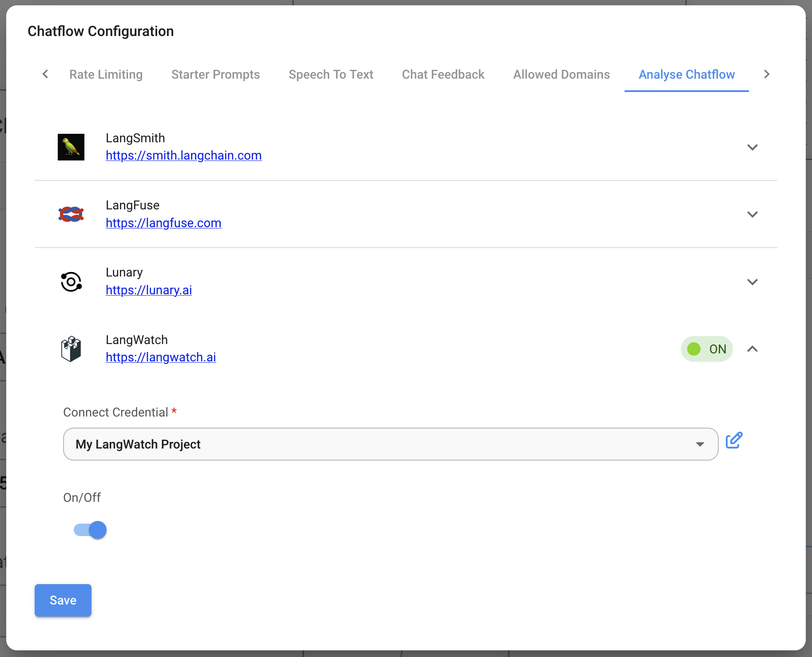The height and width of the screenshot is (657, 812).
Task: Collapse the LangWatch section chevron
Action: pyautogui.click(x=752, y=349)
